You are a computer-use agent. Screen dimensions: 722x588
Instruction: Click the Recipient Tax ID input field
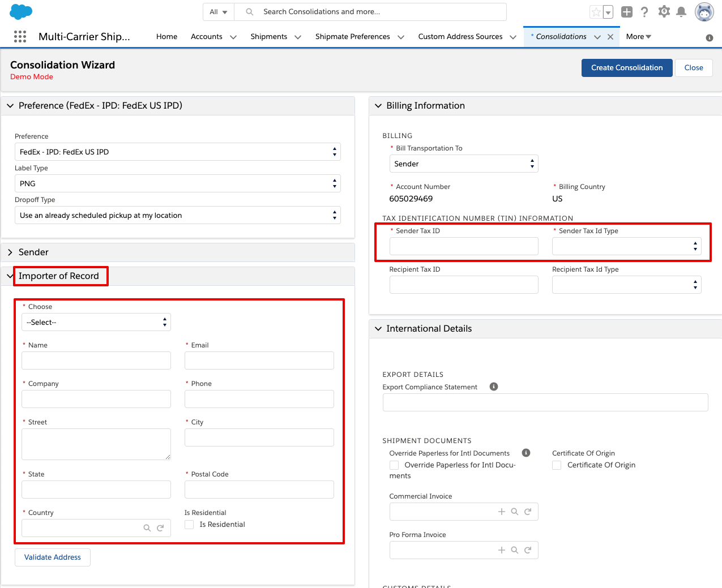[x=464, y=285]
